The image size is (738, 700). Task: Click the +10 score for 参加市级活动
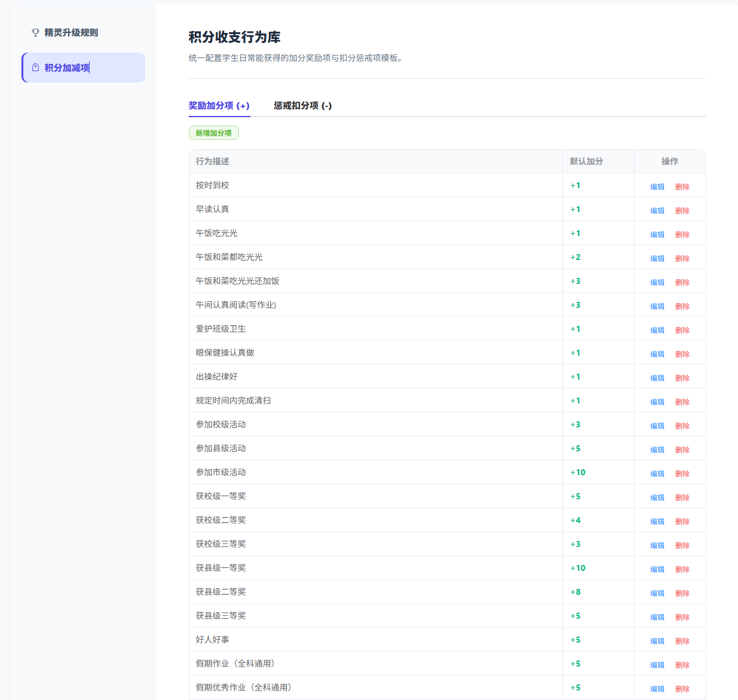[x=578, y=472]
